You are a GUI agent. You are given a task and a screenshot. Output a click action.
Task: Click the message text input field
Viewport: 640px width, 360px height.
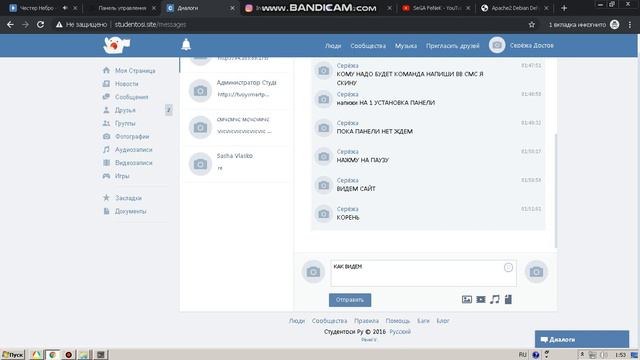(423, 273)
